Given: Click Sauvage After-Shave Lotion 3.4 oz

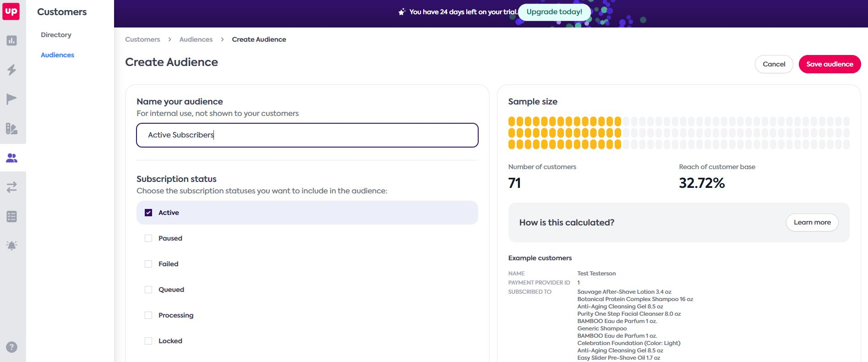Looking at the screenshot, I should (624, 292).
